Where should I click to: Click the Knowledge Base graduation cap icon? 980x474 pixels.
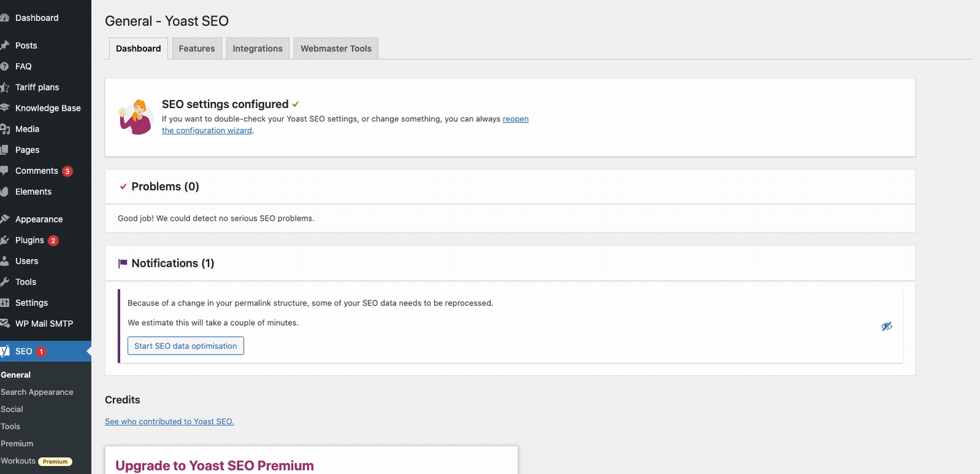click(x=4, y=108)
